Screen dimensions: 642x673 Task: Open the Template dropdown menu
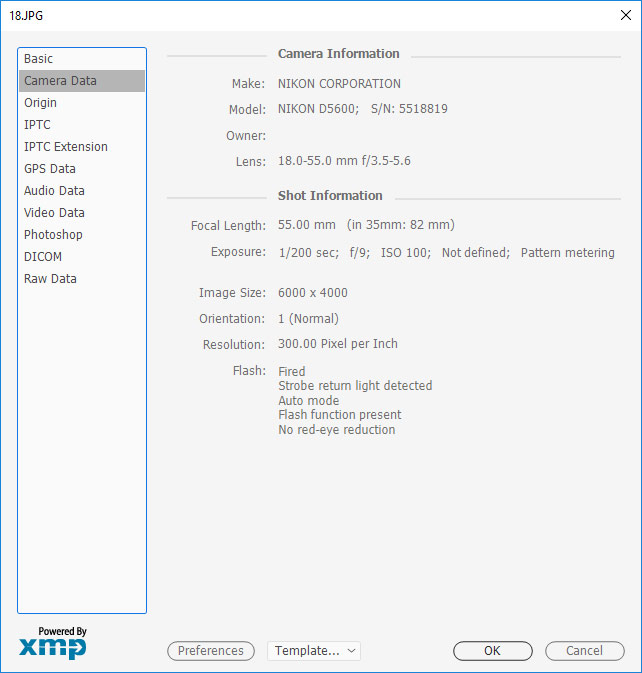tap(314, 651)
